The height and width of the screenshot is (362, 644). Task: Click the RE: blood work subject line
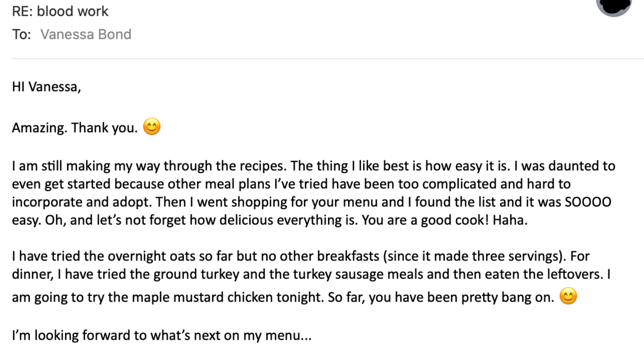[60, 11]
